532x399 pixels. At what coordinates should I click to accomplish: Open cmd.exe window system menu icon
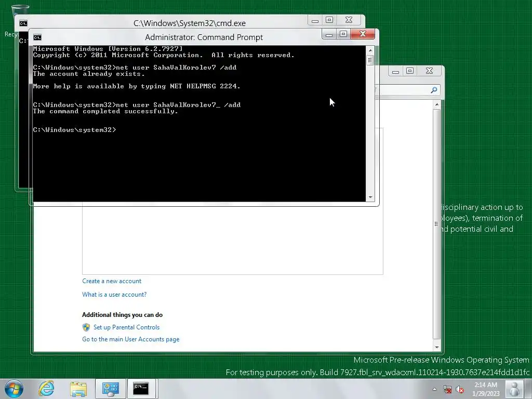click(23, 23)
